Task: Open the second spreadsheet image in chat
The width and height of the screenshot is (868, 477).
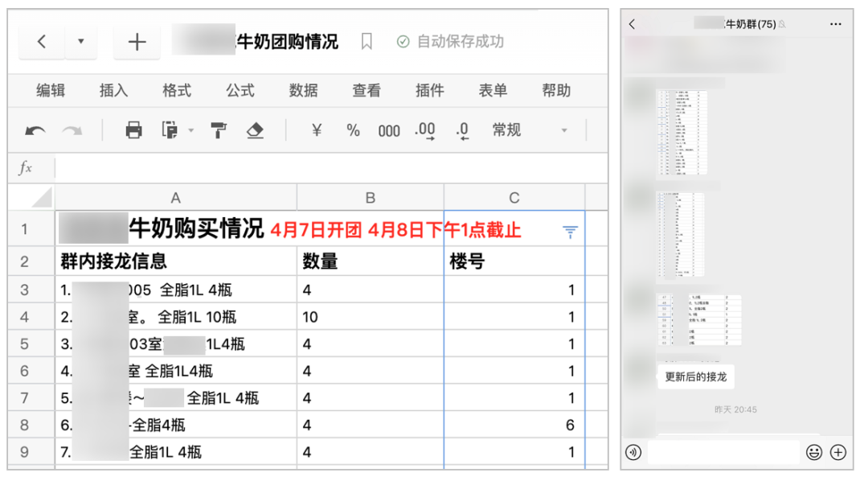Action: pyautogui.click(x=680, y=234)
